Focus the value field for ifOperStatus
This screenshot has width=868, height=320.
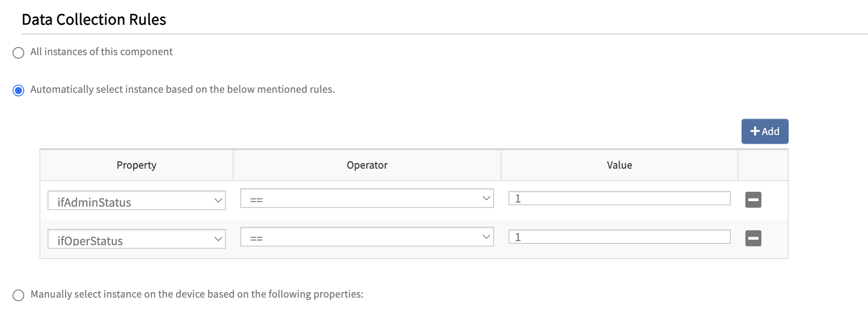click(619, 237)
